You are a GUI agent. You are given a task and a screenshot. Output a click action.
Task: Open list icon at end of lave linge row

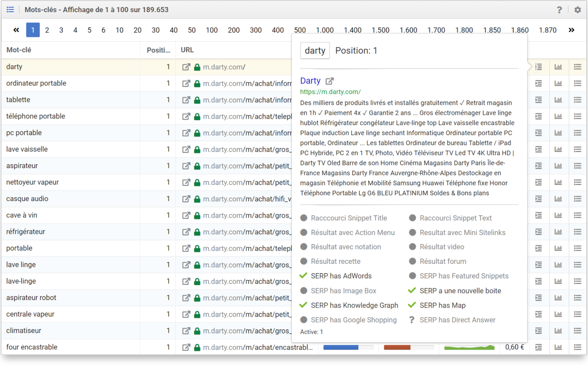click(x=577, y=265)
